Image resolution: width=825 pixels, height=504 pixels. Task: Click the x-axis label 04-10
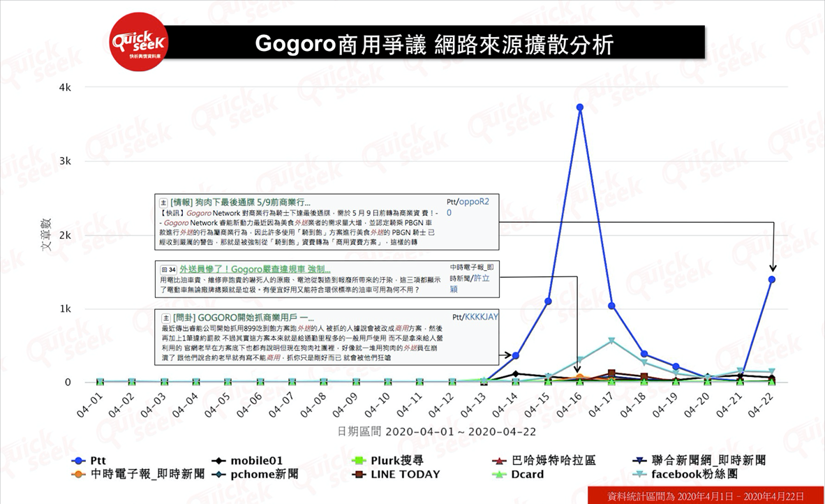tap(378, 405)
